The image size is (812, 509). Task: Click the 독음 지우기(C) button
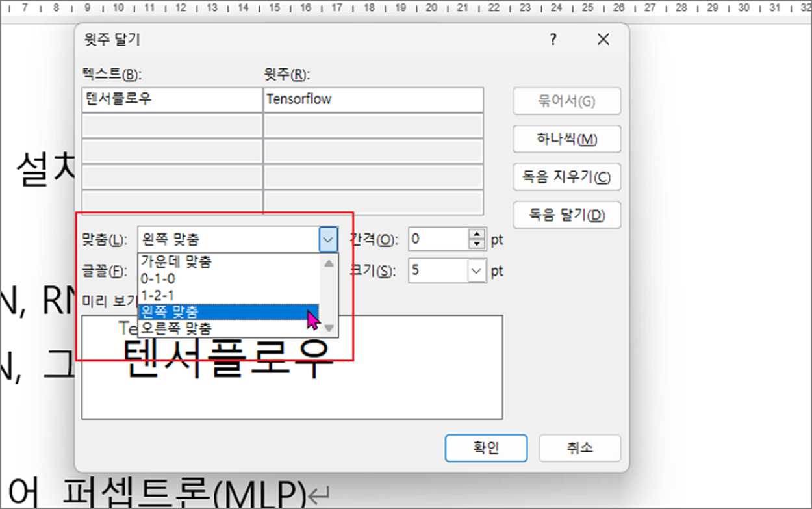point(566,177)
